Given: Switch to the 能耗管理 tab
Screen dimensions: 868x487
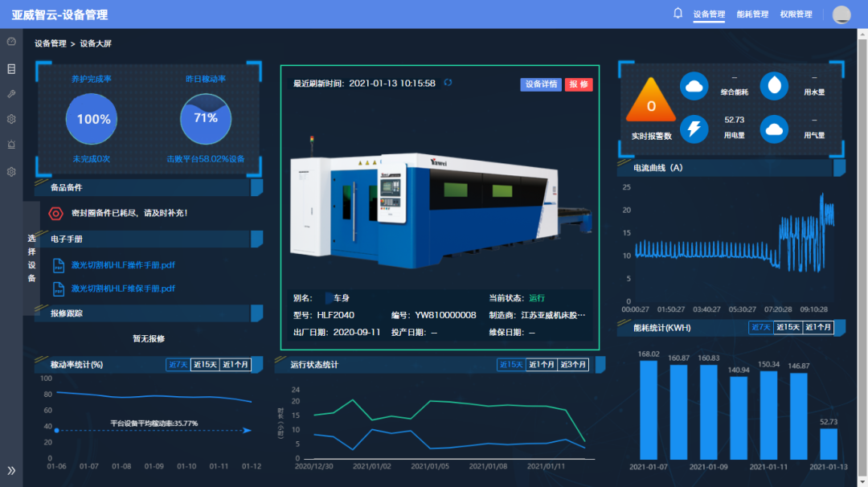Looking at the screenshot, I should coord(752,14).
